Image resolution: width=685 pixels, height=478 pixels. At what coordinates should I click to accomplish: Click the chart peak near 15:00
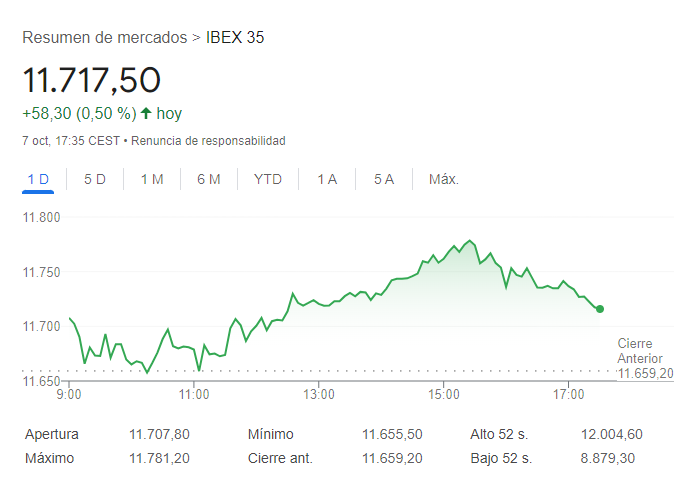pyautogui.click(x=469, y=241)
